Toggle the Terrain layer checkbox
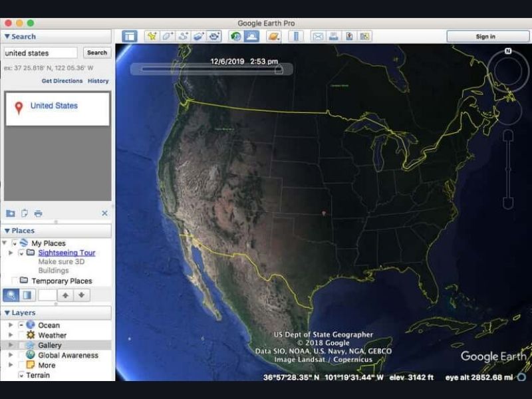 21,375
